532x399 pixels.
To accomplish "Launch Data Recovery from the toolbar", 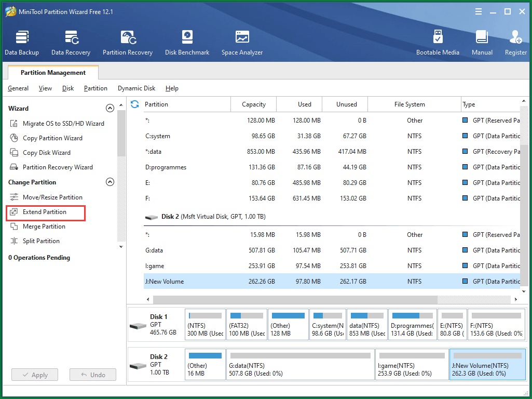I will [x=71, y=43].
